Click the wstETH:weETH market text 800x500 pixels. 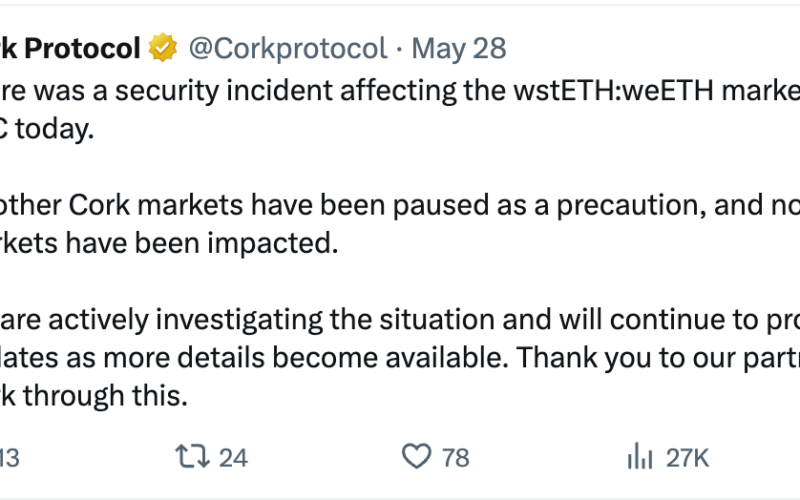(x=656, y=90)
